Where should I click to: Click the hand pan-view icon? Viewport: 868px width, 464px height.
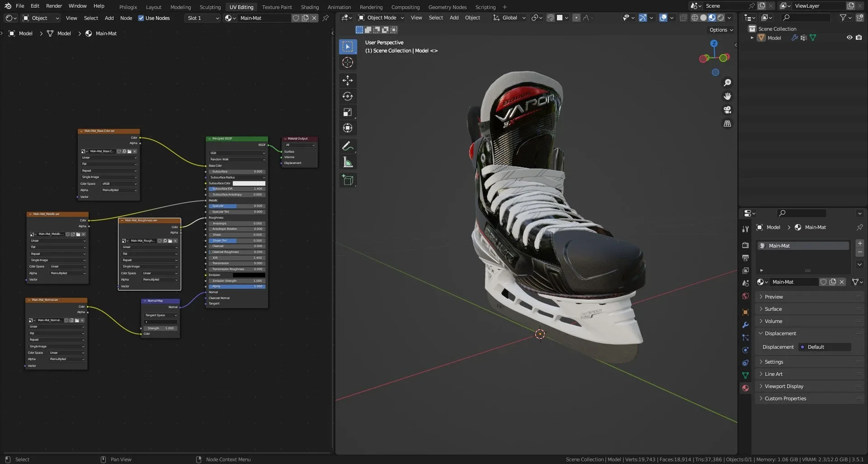727,96
